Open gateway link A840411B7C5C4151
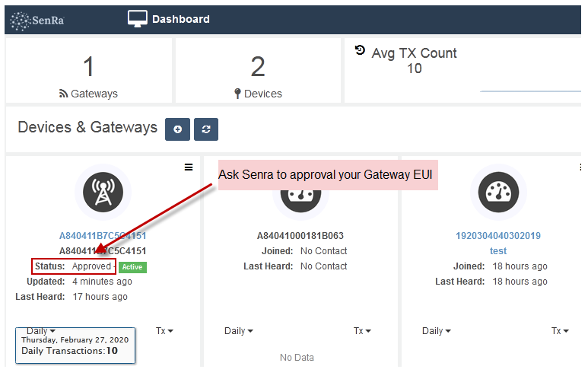Viewport: 588px width, 379px height. [103, 236]
